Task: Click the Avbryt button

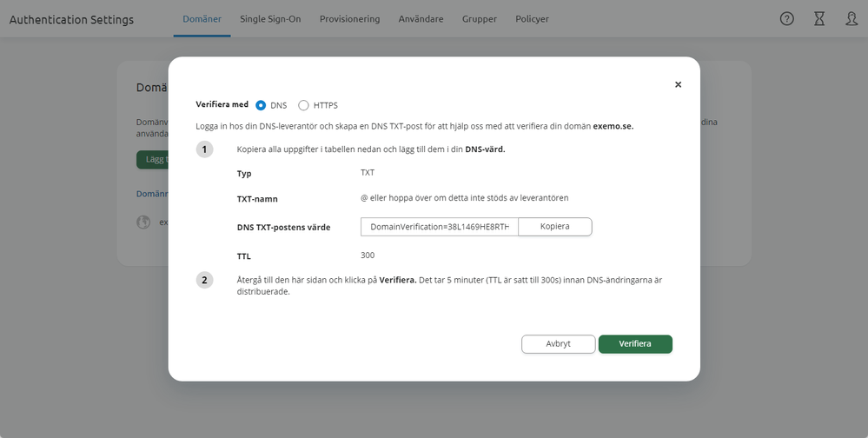Action: pyautogui.click(x=558, y=344)
